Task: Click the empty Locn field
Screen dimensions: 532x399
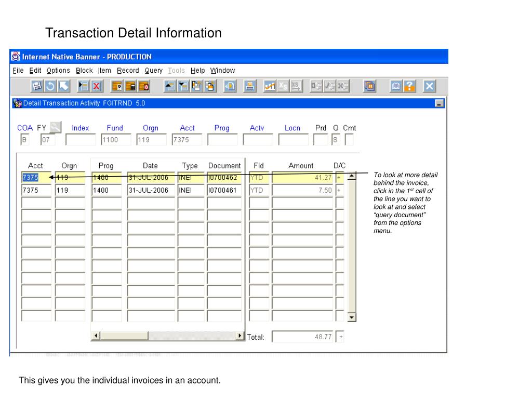Action: 293,139
